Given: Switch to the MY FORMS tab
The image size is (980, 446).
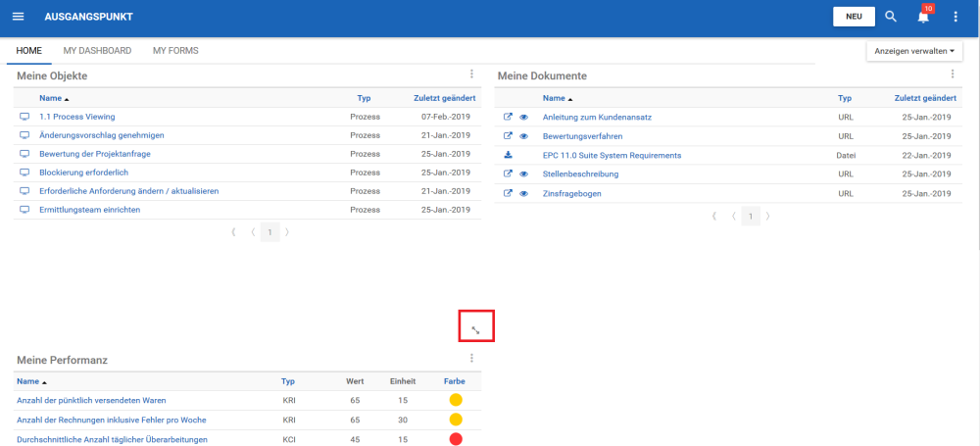Looking at the screenshot, I should click(175, 51).
